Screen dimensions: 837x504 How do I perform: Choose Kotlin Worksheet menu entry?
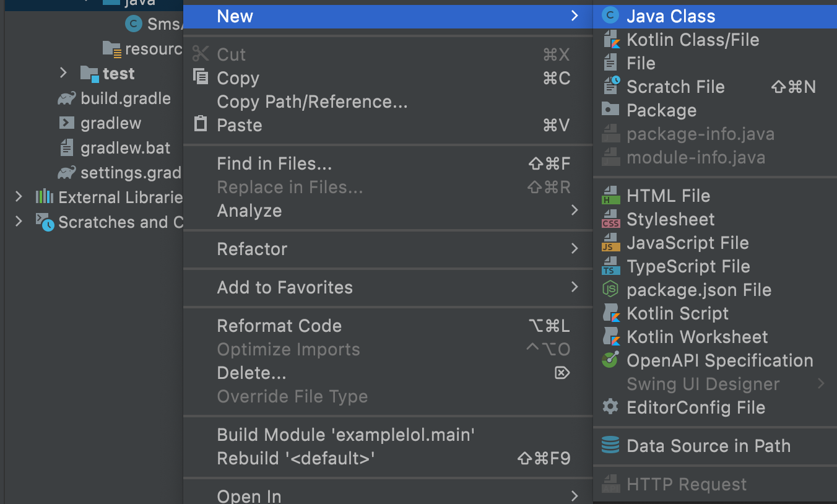(x=715, y=337)
